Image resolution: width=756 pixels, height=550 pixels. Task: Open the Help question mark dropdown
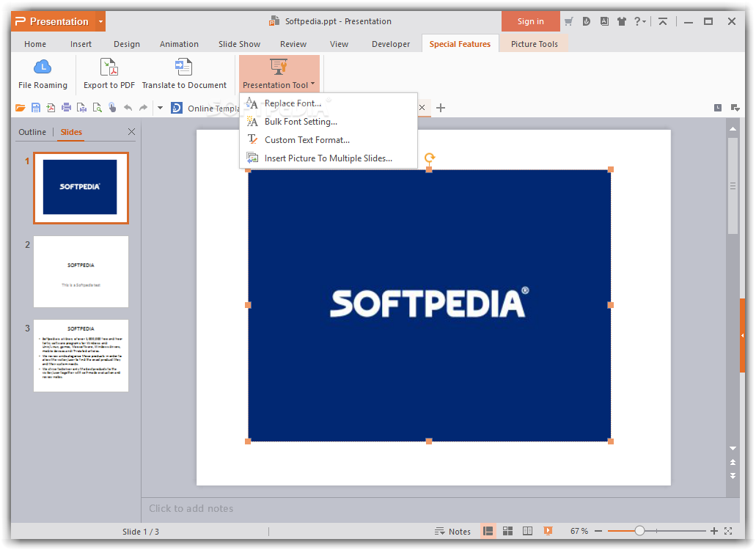click(640, 21)
